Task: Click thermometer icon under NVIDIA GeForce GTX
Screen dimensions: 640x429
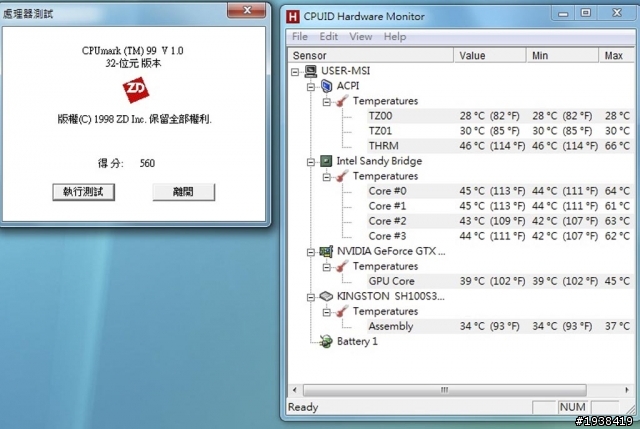Action: (x=342, y=267)
